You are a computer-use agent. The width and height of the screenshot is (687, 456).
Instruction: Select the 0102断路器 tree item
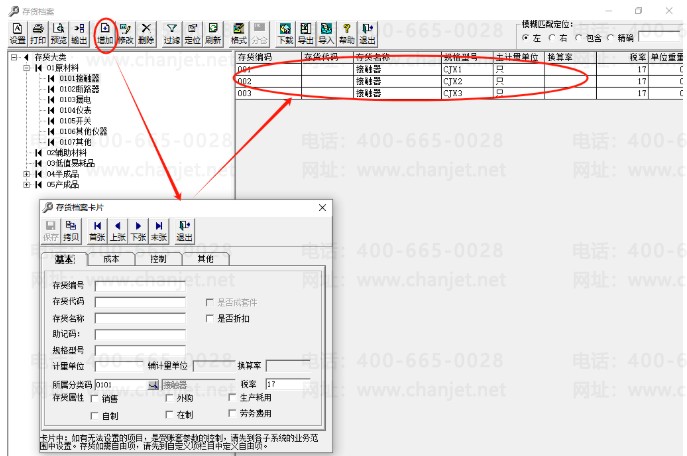point(79,89)
